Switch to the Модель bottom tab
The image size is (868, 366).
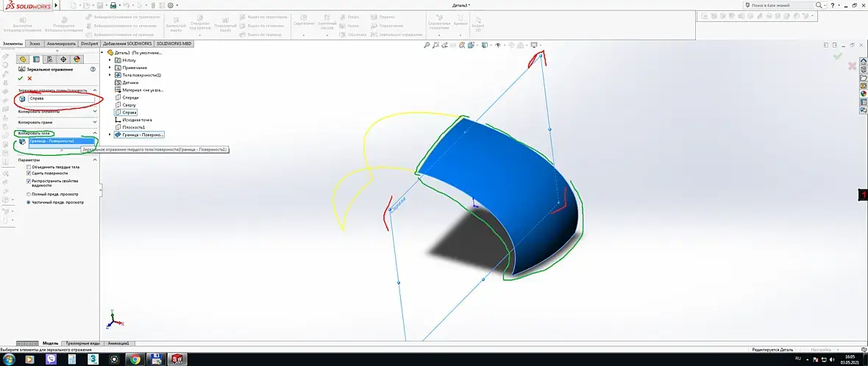[x=50, y=343]
